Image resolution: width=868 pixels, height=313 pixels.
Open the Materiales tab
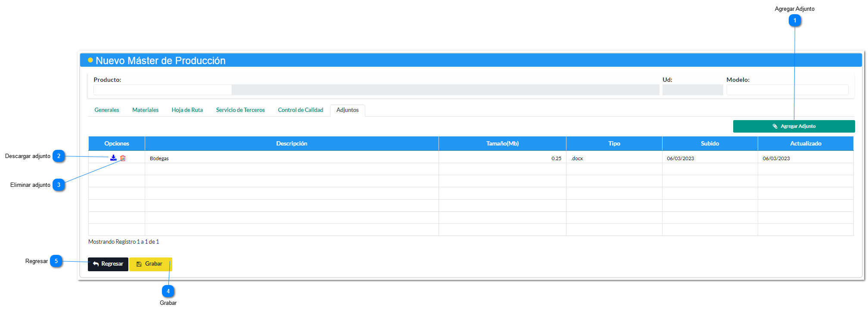145,110
